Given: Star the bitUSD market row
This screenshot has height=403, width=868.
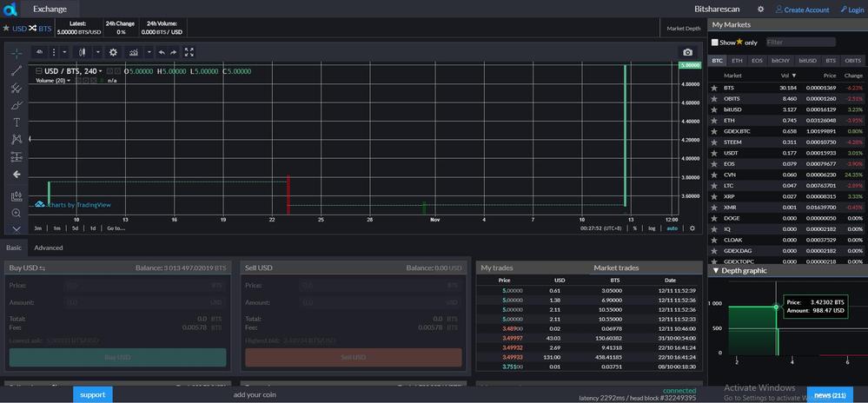Looking at the screenshot, I should click(714, 109).
